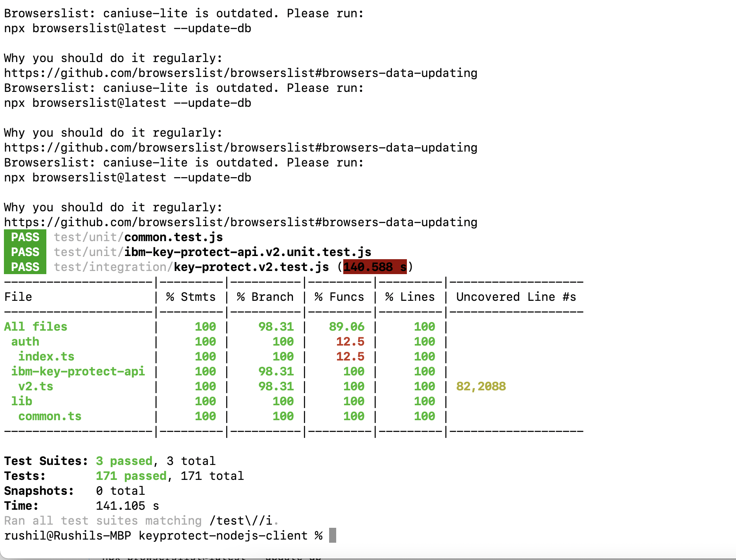The width and height of the screenshot is (736, 560).
Task: Click the File column header
Action: (x=18, y=297)
